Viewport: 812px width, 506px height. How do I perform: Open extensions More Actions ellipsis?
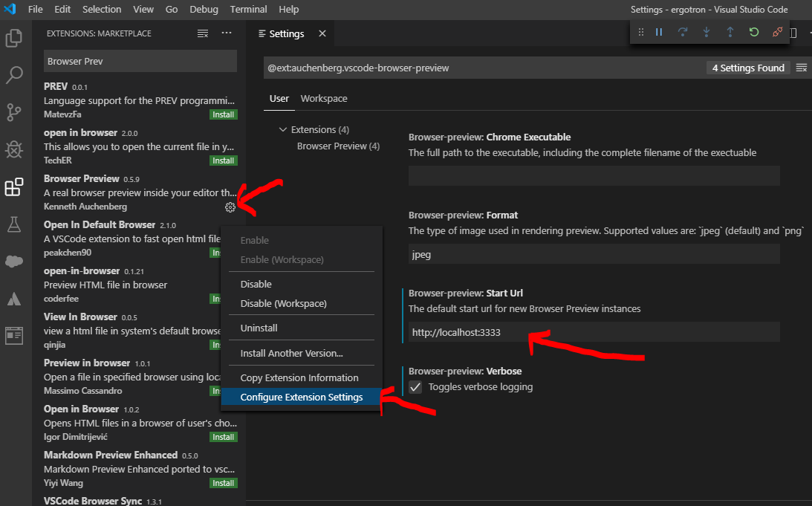[x=227, y=33]
